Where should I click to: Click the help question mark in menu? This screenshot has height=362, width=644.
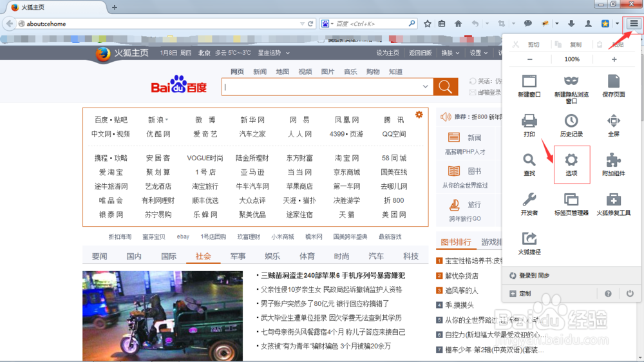click(x=608, y=293)
